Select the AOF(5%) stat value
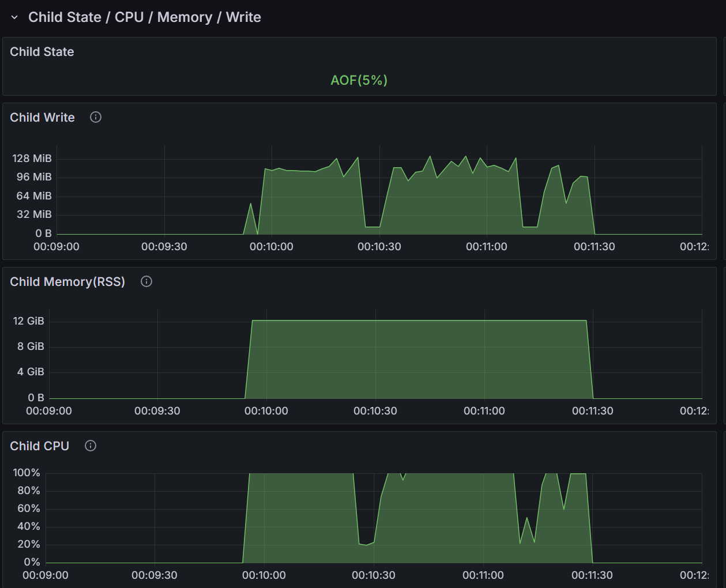This screenshot has width=726, height=588. (359, 80)
